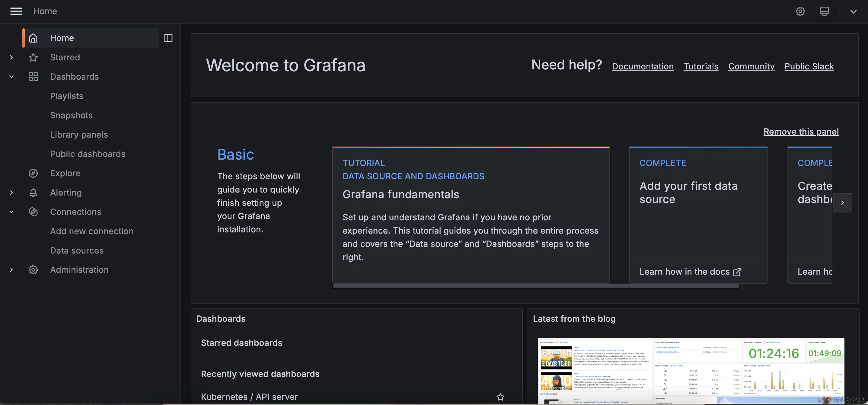Click the horizontal scrollbar below tutorial cards
The image size is (868, 405).
click(x=536, y=286)
